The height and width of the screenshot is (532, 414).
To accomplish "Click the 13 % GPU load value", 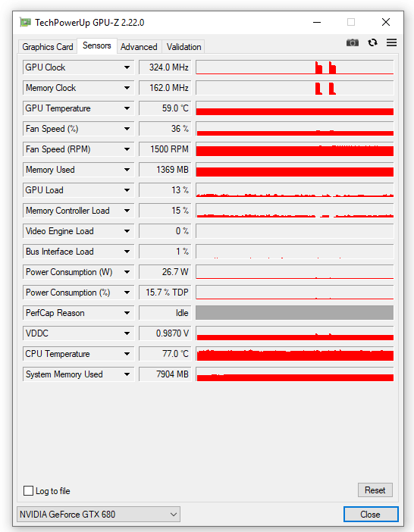I will tap(165, 190).
